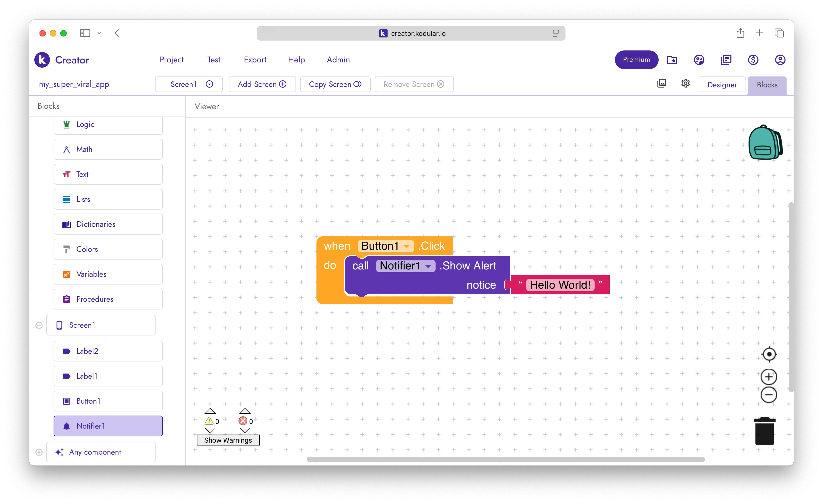Viewport: 823px width, 504px height.
Task: Open the Colors blocks drawer
Action: coord(107,249)
